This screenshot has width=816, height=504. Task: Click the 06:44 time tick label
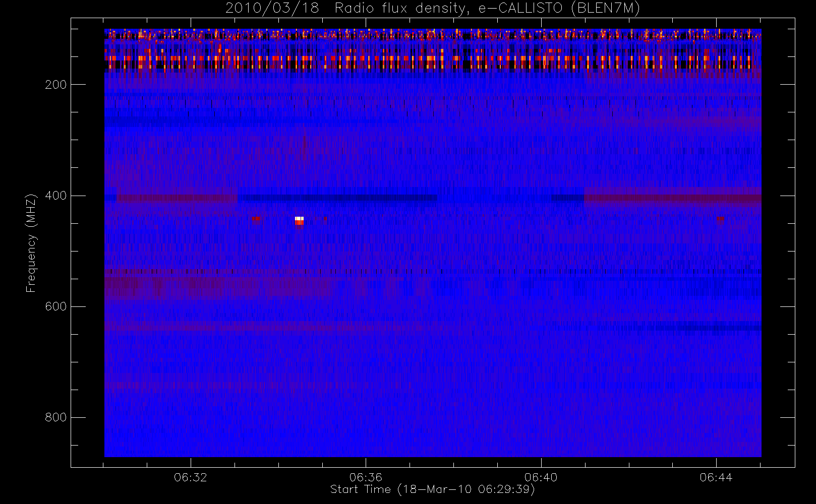click(716, 477)
